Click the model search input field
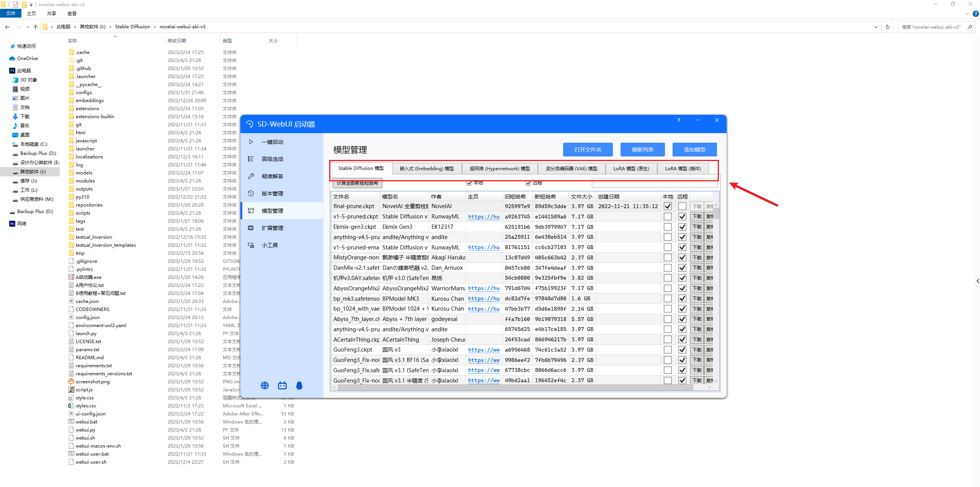980x487 pixels. click(x=655, y=183)
